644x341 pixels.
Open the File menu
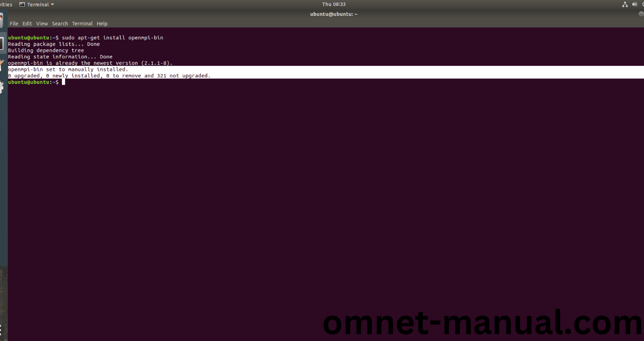coord(14,24)
